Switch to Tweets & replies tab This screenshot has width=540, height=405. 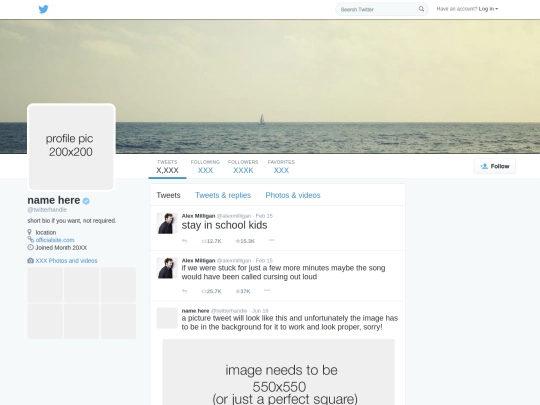(x=223, y=195)
